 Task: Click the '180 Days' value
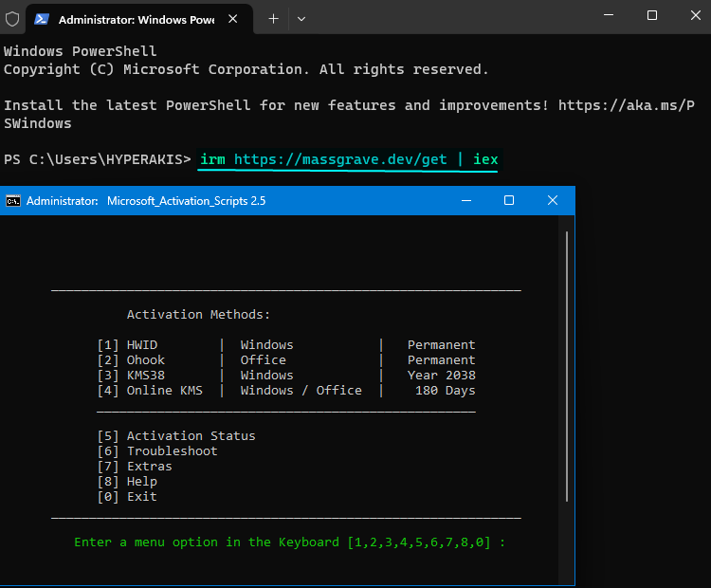coord(446,391)
